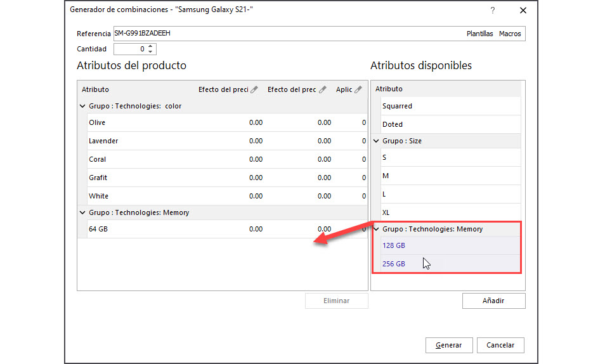Select the Olive attribute row
The width and height of the screenshot is (605, 364).
click(227, 122)
